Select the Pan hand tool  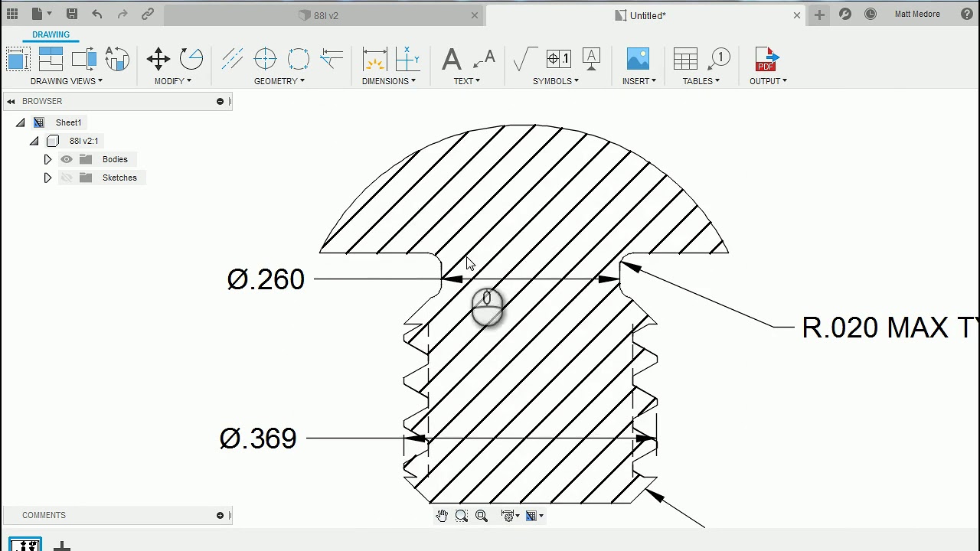[442, 516]
